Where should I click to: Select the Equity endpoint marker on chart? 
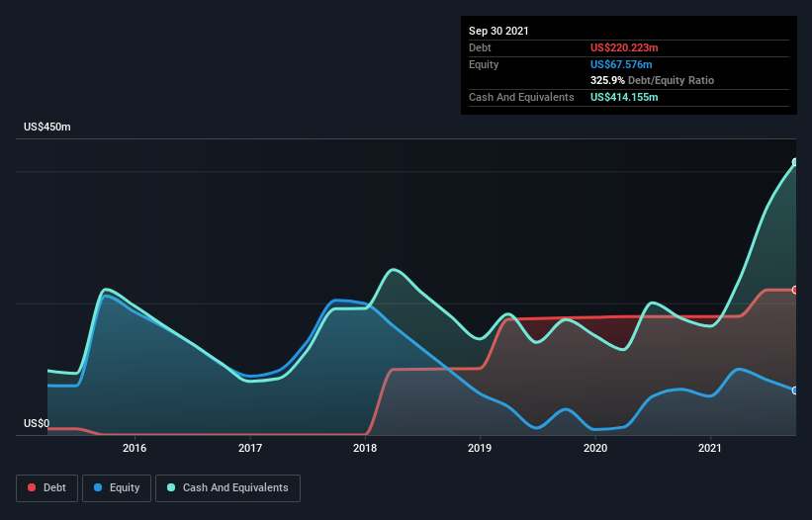795,390
